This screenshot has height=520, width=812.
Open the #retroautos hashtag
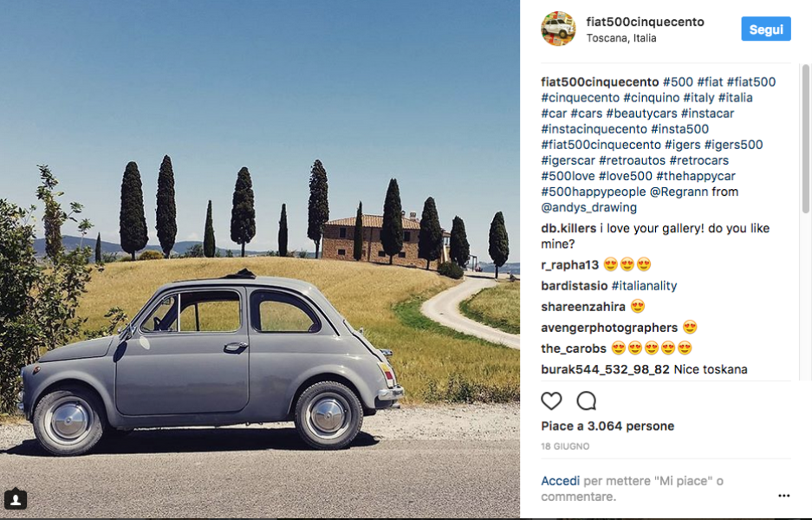(x=632, y=160)
